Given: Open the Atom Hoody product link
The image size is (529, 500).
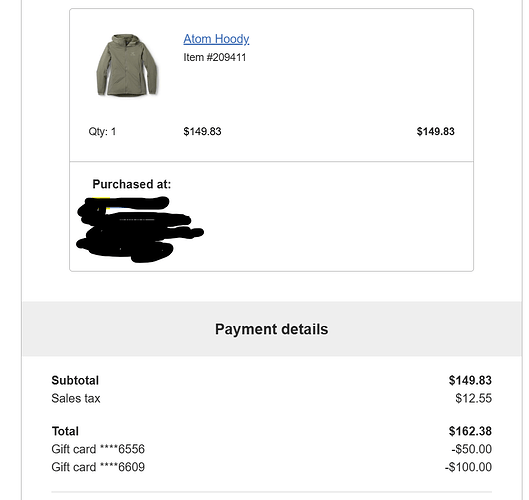Looking at the screenshot, I should click(216, 39).
